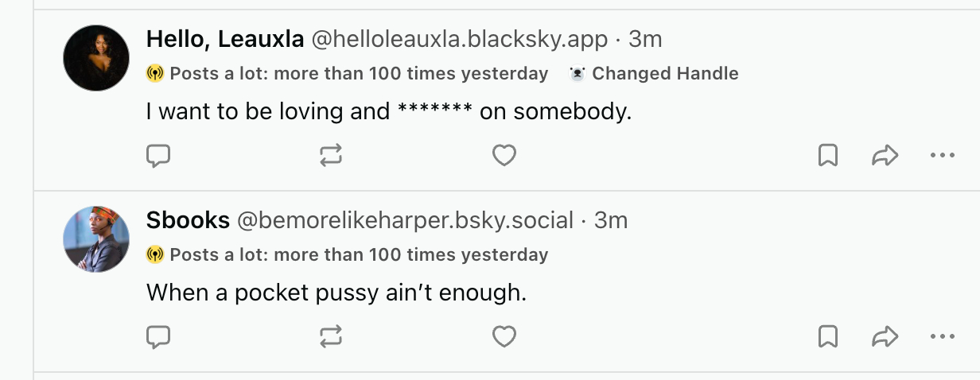This screenshot has width=980, height=380.
Task: Open Leauxla's post via its 3m timestamp
Action: click(x=645, y=38)
